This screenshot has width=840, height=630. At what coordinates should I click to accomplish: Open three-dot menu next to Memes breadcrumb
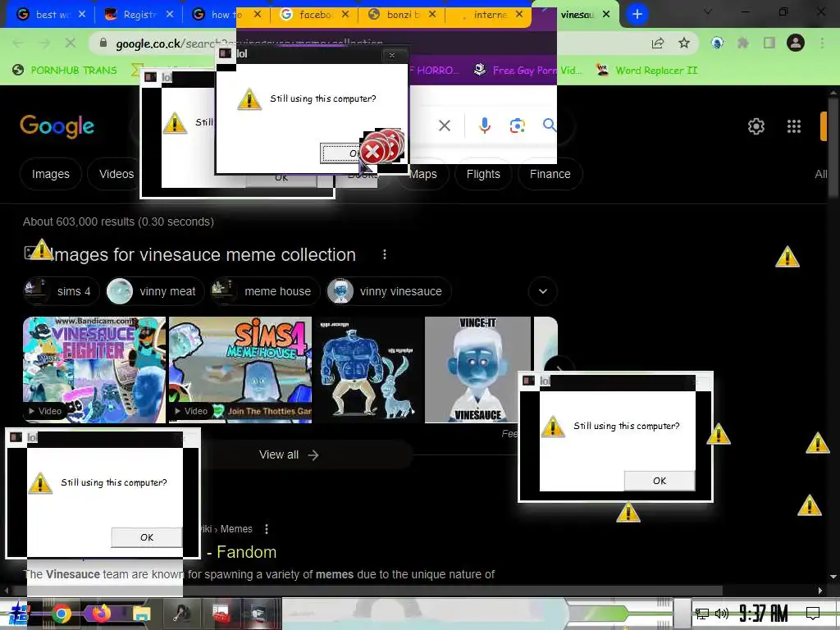[x=267, y=529]
